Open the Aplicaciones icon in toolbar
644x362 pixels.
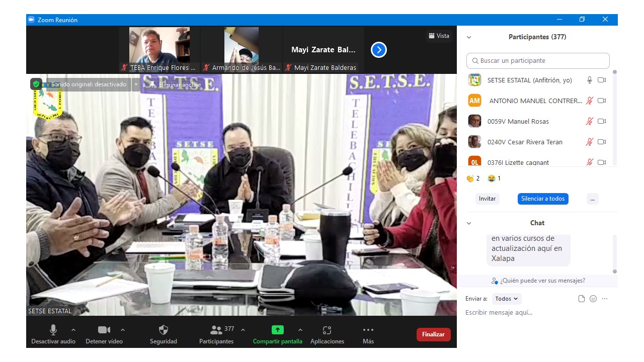point(327,330)
